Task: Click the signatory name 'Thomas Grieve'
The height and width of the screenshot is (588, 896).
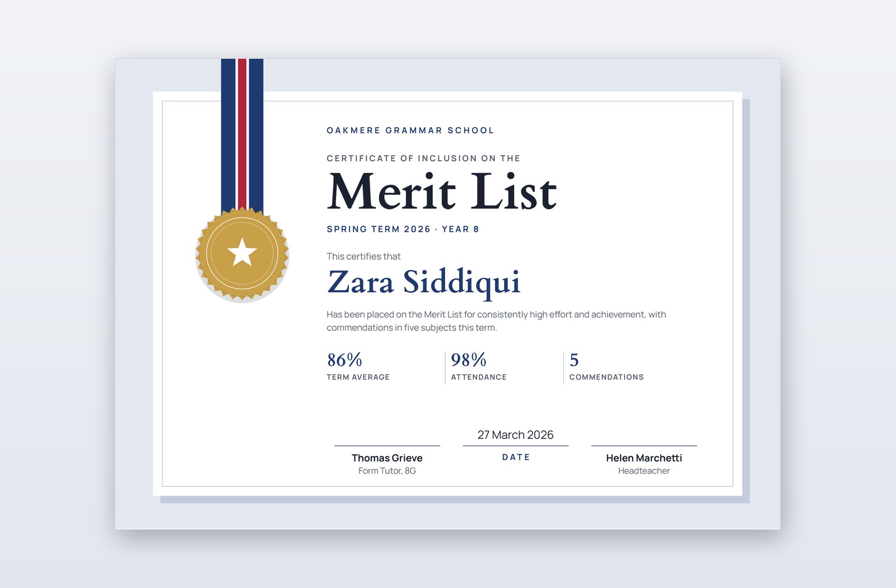Action: click(x=387, y=458)
